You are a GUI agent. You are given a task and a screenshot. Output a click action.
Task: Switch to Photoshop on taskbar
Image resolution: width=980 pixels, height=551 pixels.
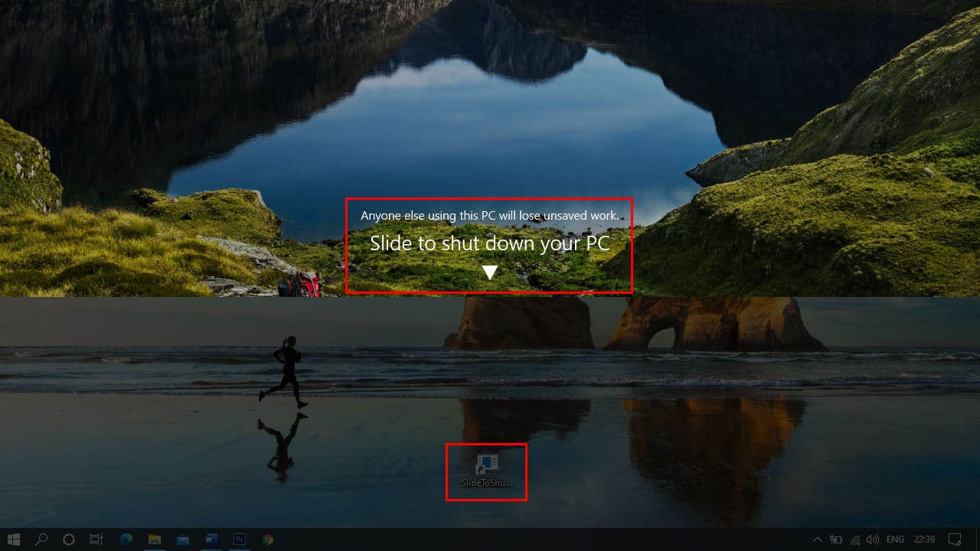pyautogui.click(x=239, y=540)
